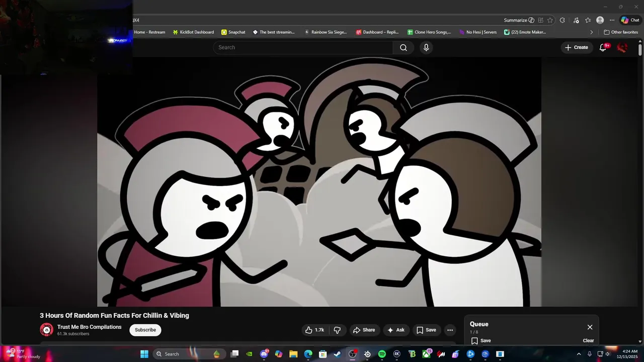Image resolution: width=644 pixels, height=362 pixels.
Task: Focus the YouTube search field
Action: (303, 47)
